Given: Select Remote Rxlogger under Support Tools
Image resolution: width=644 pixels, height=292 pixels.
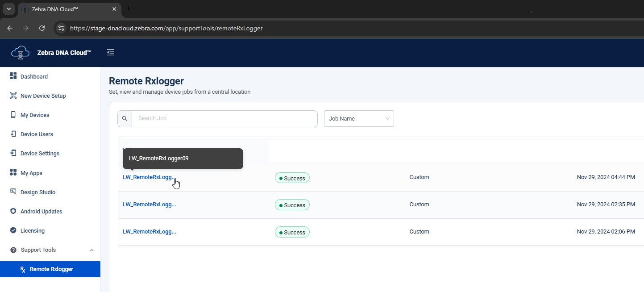Looking at the screenshot, I should pos(51,269).
